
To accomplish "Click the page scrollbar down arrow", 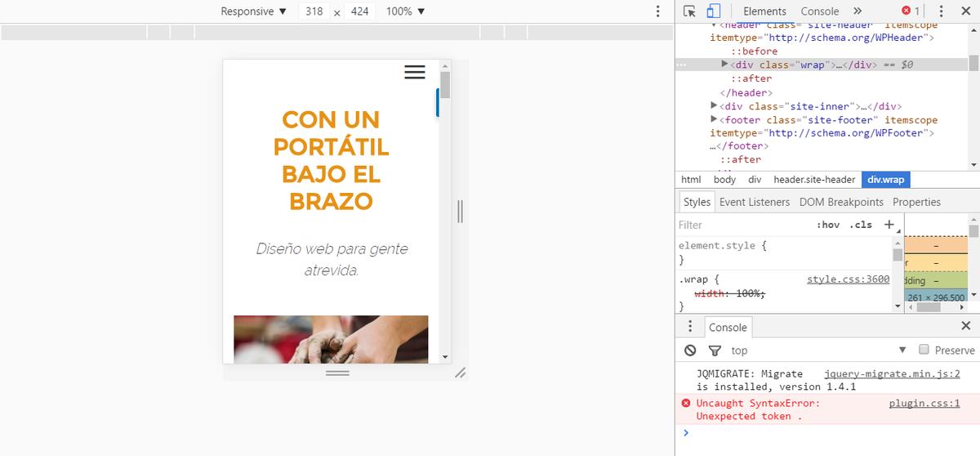I will click(445, 357).
